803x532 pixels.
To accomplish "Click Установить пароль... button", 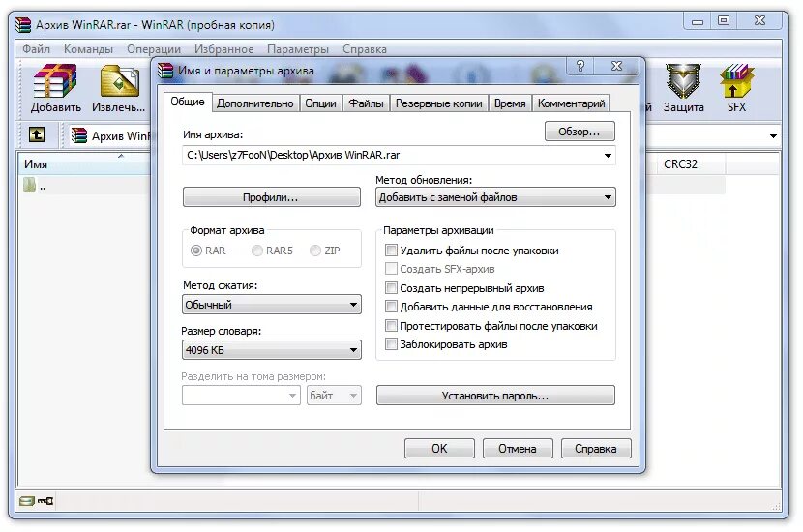I will pyautogui.click(x=495, y=396).
